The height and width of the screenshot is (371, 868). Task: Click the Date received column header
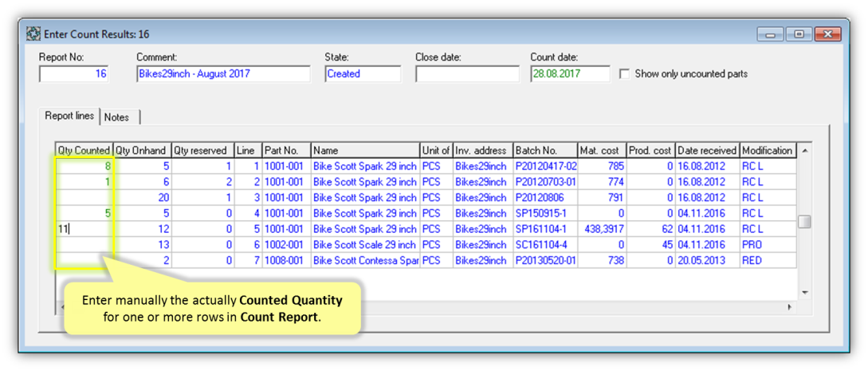tap(708, 150)
